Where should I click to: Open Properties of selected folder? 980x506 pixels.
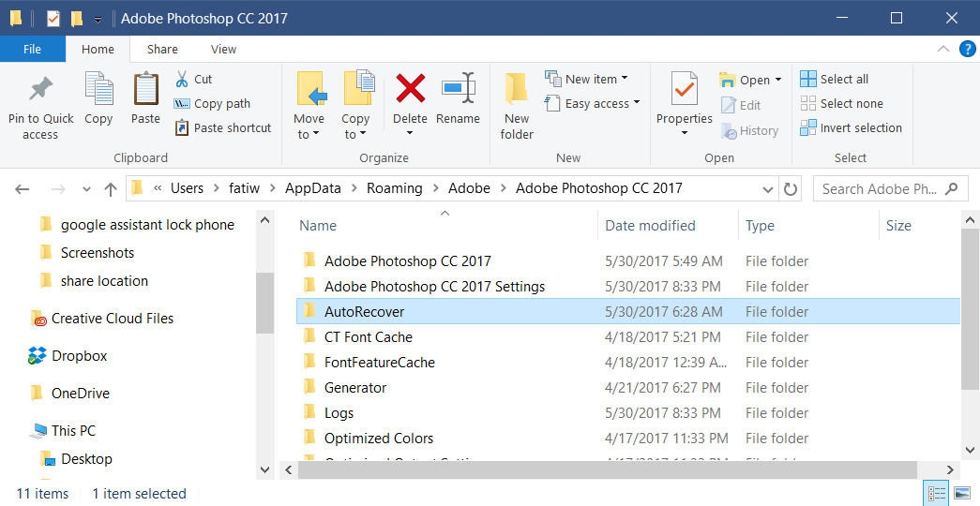685,97
